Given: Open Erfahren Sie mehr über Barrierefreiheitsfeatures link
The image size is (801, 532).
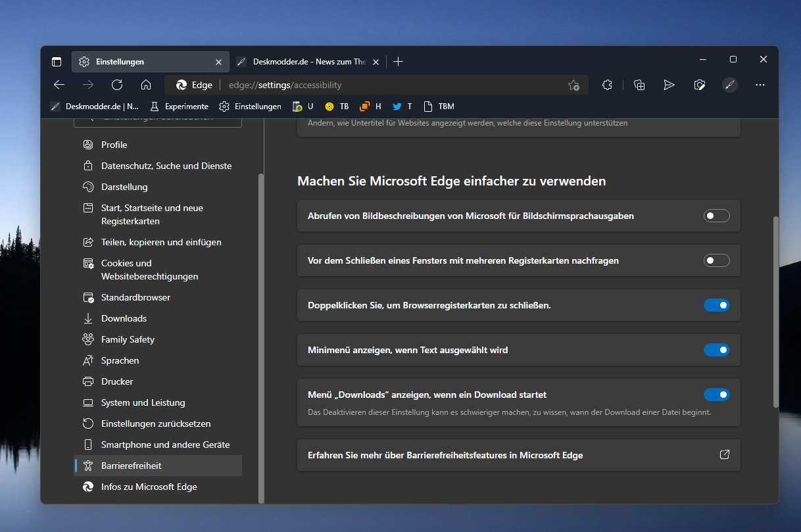Looking at the screenshot, I should coord(519,455).
